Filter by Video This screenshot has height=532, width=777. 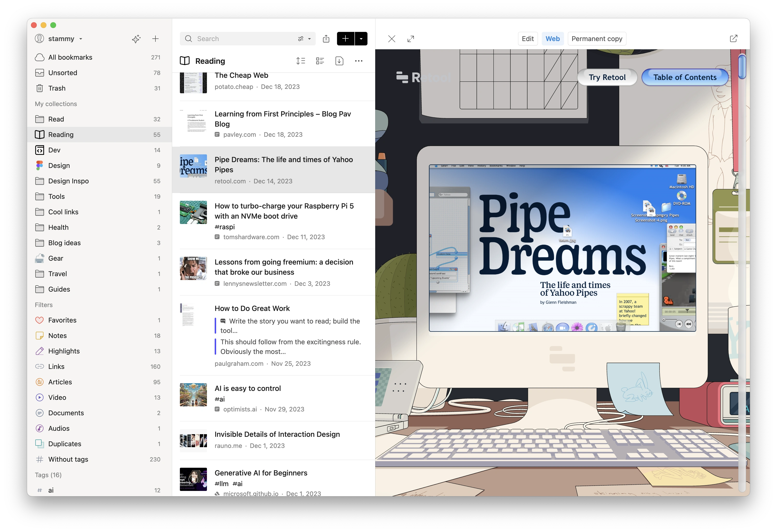99,397
